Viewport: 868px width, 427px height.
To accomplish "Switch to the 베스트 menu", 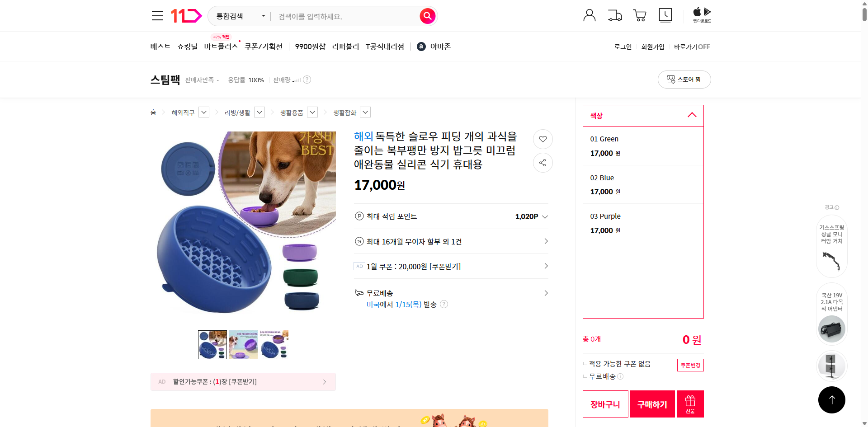I will point(160,46).
